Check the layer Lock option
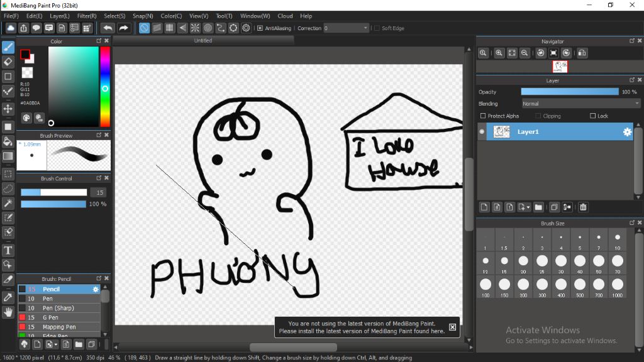The image size is (644, 362). (x=592, y=116)
